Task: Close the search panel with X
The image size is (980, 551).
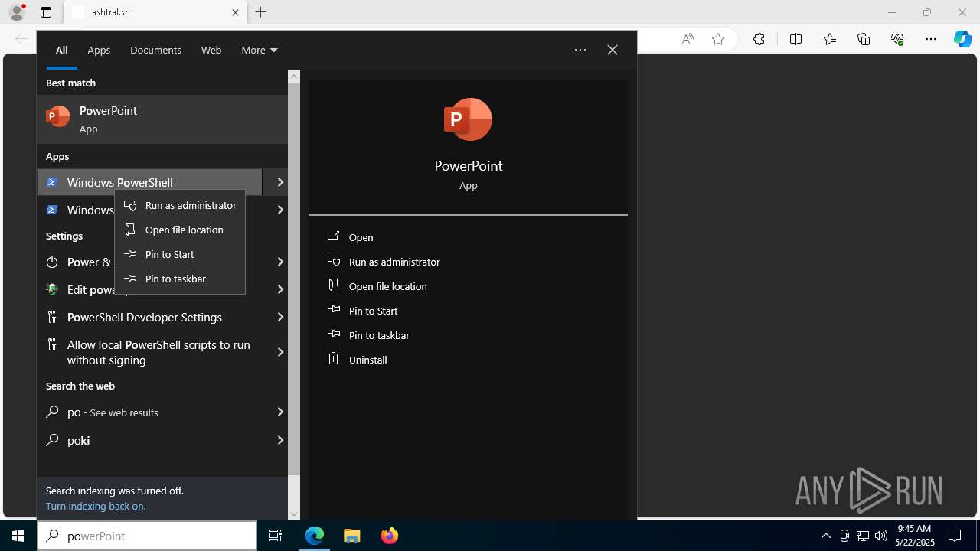Action: [612, 50]
